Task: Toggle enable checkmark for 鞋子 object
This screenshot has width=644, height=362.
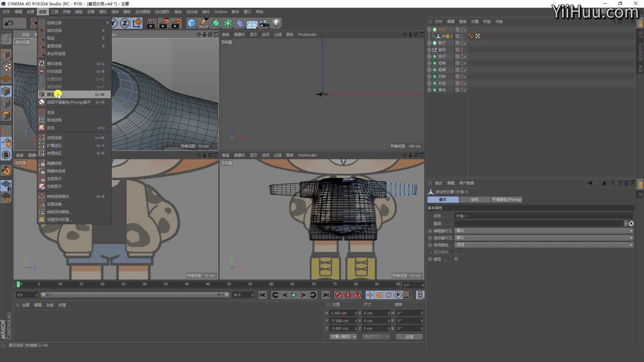Action: pyautogui.click(x=465, y=43)
